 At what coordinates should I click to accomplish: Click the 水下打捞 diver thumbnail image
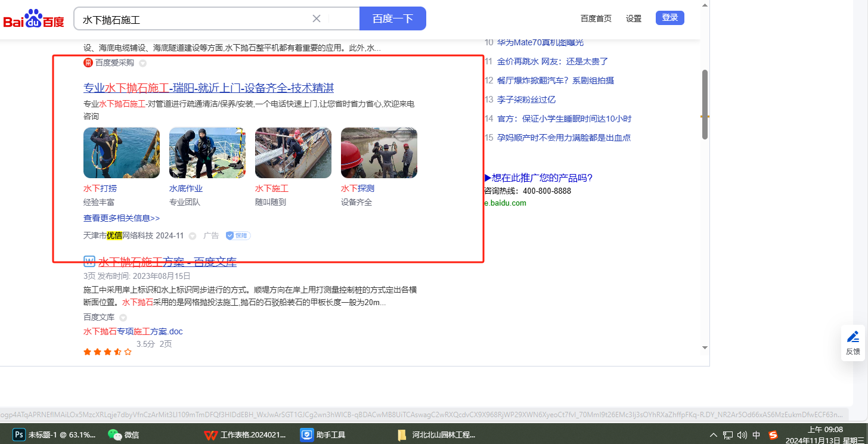(122, 153)
